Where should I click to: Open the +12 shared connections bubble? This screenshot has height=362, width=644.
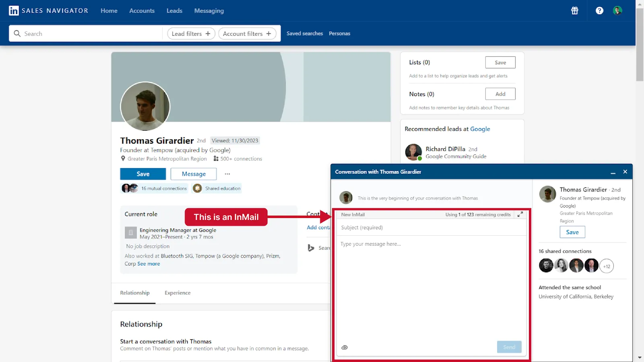(x=607, y=266)
